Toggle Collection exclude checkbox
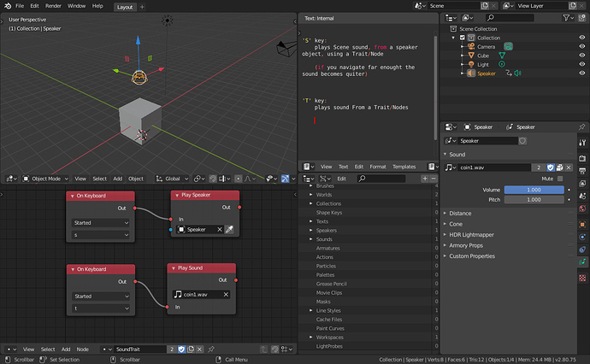Image resolution: width=590 pixels, height=364 pixels. pos(463,38)
